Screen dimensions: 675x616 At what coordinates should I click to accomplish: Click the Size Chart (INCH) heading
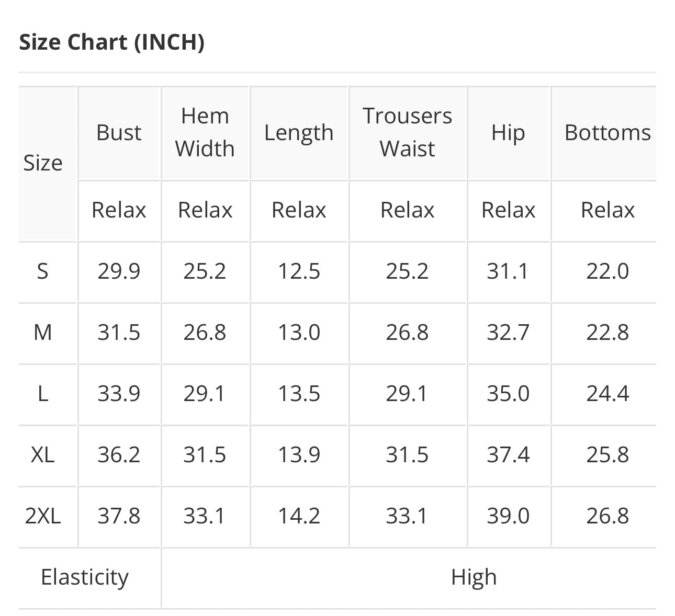[x=111, y=42]
